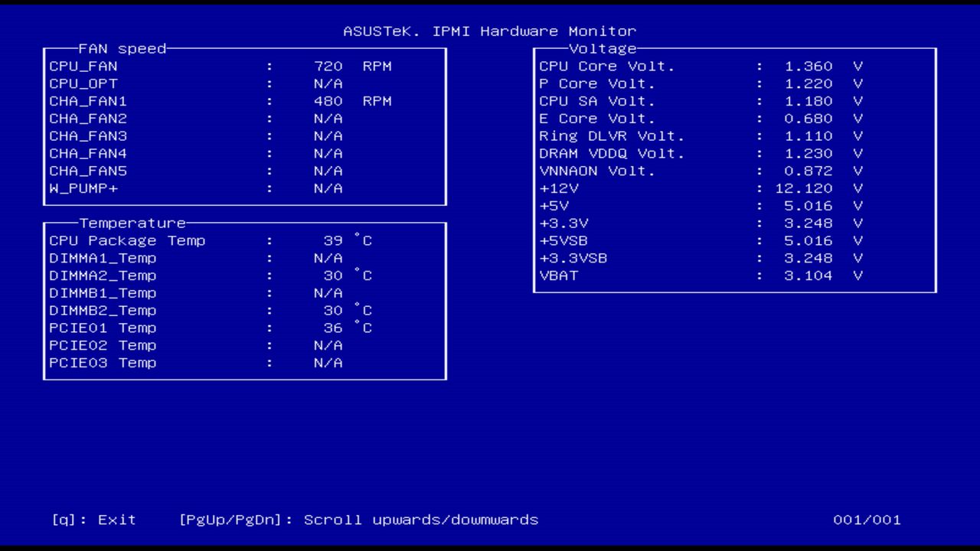
Task: Click the 001/001 page indicator
Action: click(x=867, y=520)
